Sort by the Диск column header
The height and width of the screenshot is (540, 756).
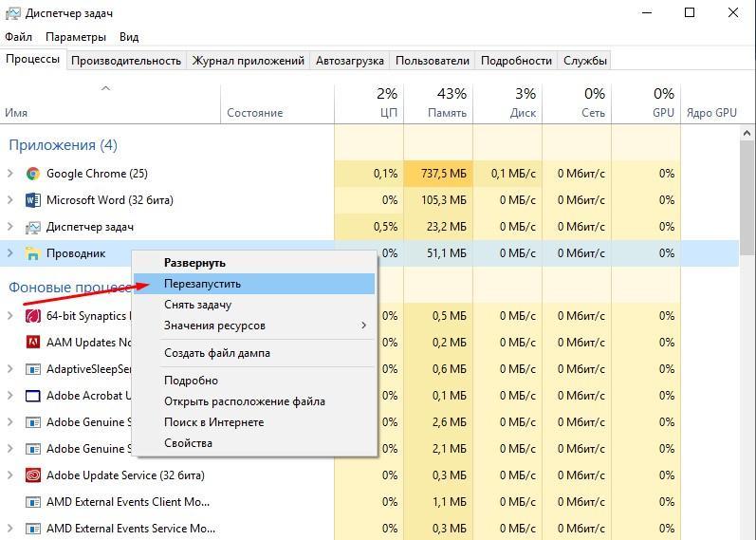click(x=507, y=103)
